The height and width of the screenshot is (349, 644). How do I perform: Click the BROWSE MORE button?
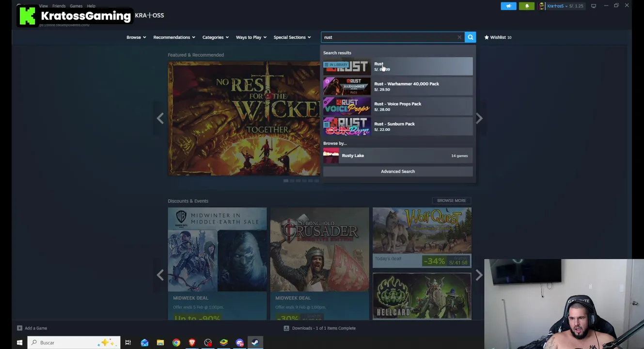(451, 200)
